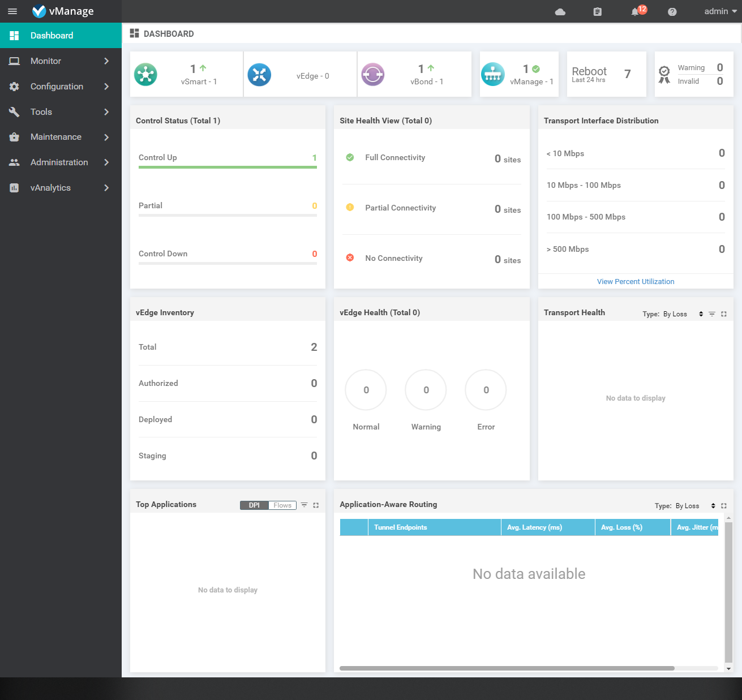742x700 pixels.
Task: Expand the Transport Health panel fullscreen
Action: 724,314
